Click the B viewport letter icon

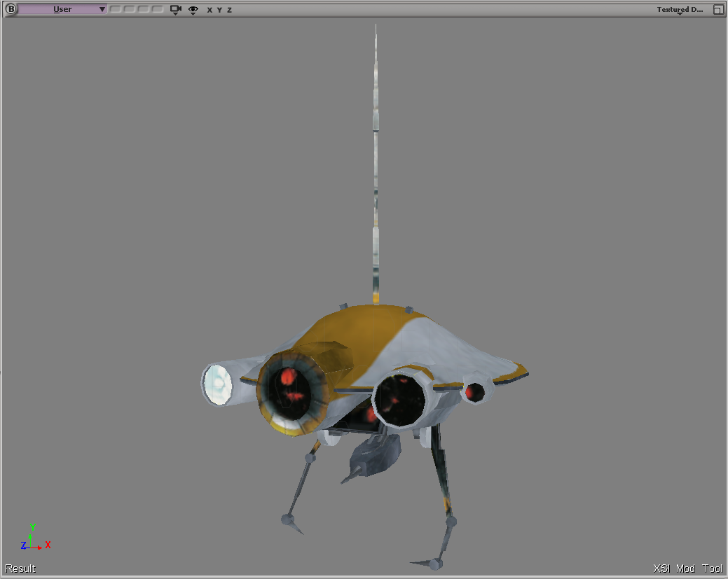11,9
